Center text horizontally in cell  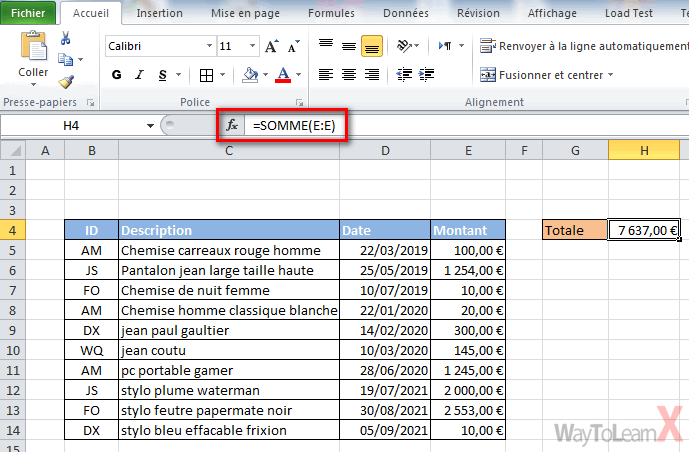click(x=349, y=75)
